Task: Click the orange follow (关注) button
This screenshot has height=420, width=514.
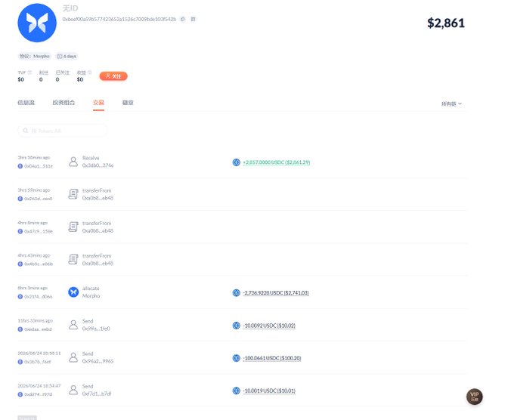Action: point(113,76)
